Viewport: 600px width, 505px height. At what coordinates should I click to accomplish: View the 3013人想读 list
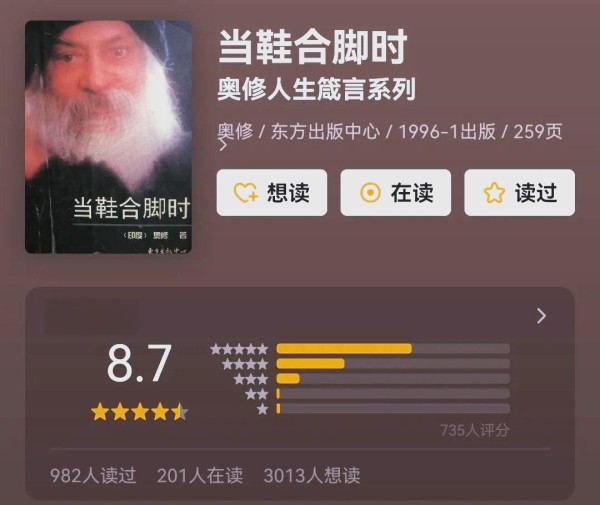tap(312, 476)
